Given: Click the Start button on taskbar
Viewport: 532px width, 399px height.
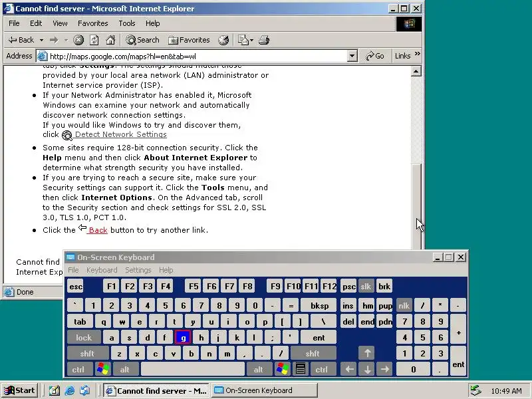Looking at the screenshot, I should click(x=20, y=390).
